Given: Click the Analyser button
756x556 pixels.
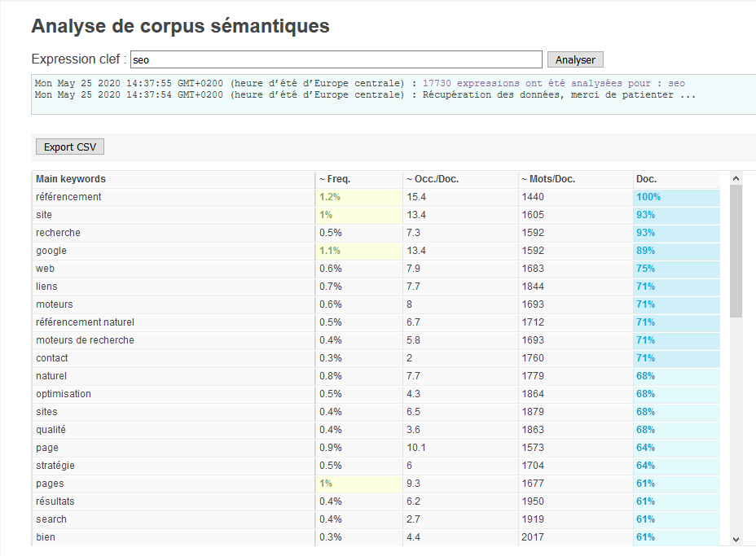Looking at the screenshot, I should (x=574, y=59).
